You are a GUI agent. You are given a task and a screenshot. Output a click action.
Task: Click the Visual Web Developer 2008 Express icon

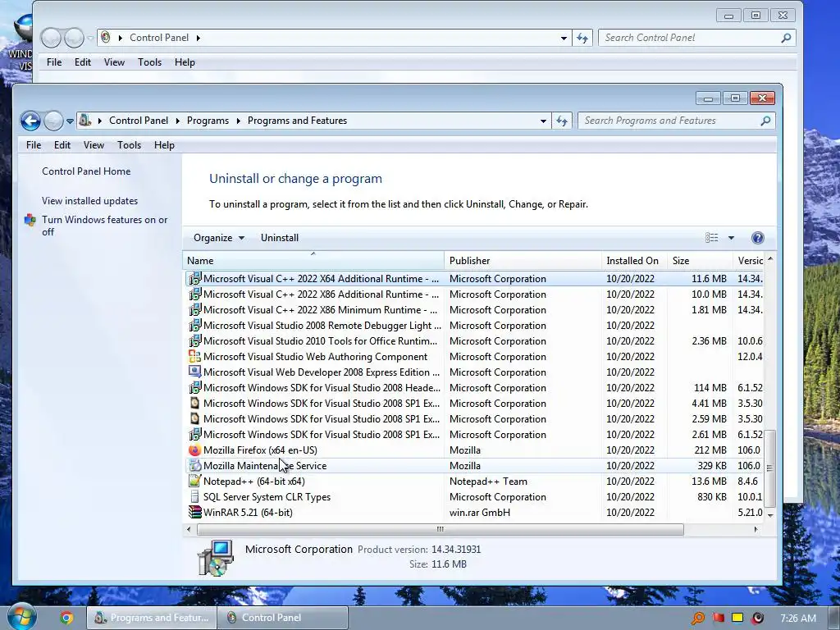pos(195,372)
